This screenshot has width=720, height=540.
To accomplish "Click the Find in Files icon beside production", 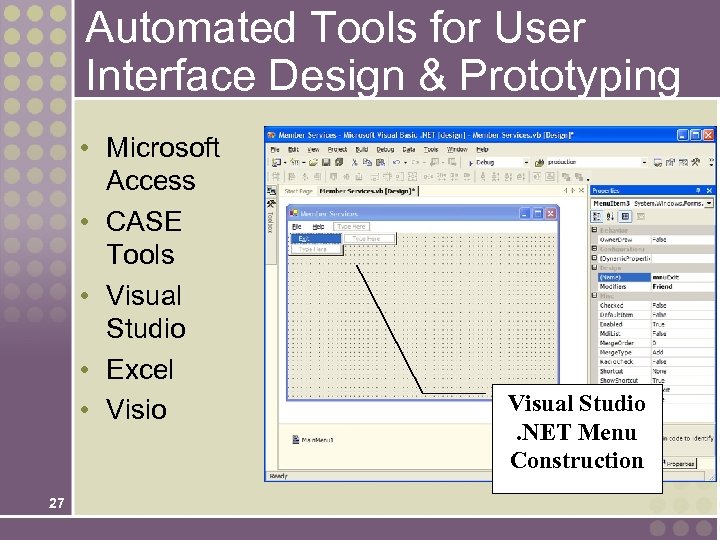I will (539, 162).
